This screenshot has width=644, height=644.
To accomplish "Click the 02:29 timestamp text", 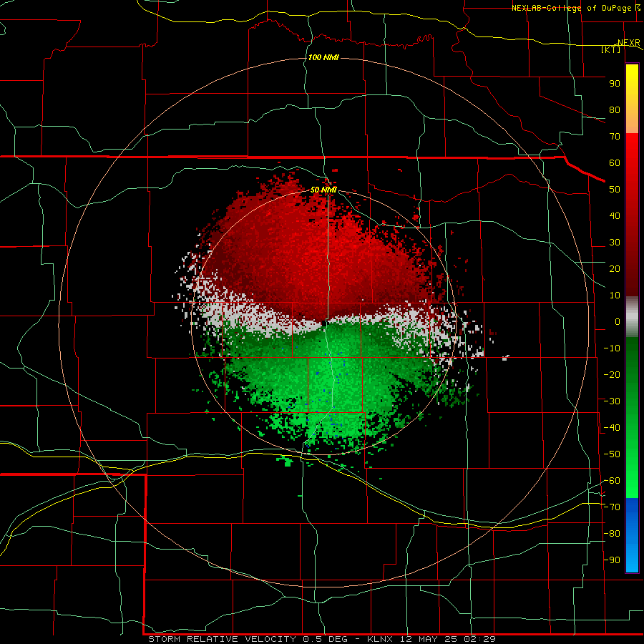I will pos(479,639).
